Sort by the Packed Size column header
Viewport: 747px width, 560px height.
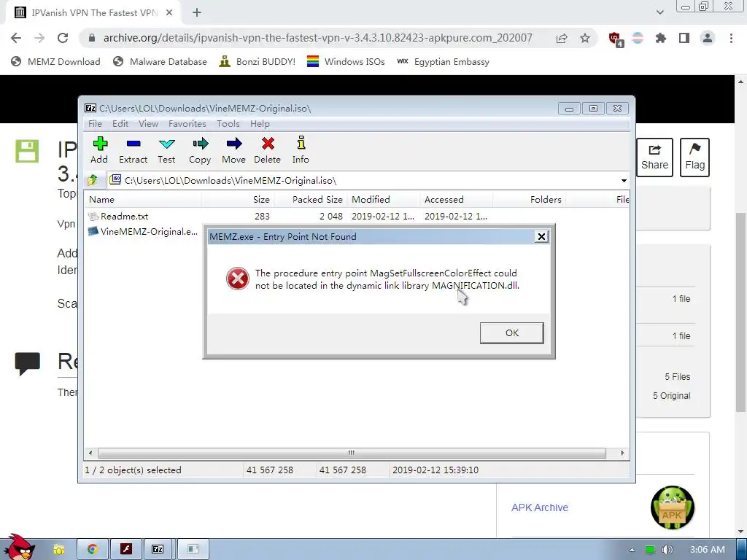point(311,200)
